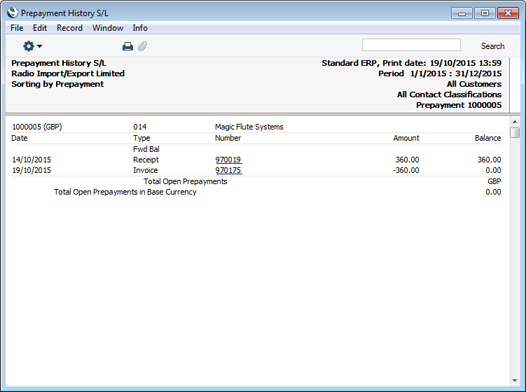Maximize the Prepayment History window
Image resolution: width=526 pixels, height=392 pixels.
(484, 13)
